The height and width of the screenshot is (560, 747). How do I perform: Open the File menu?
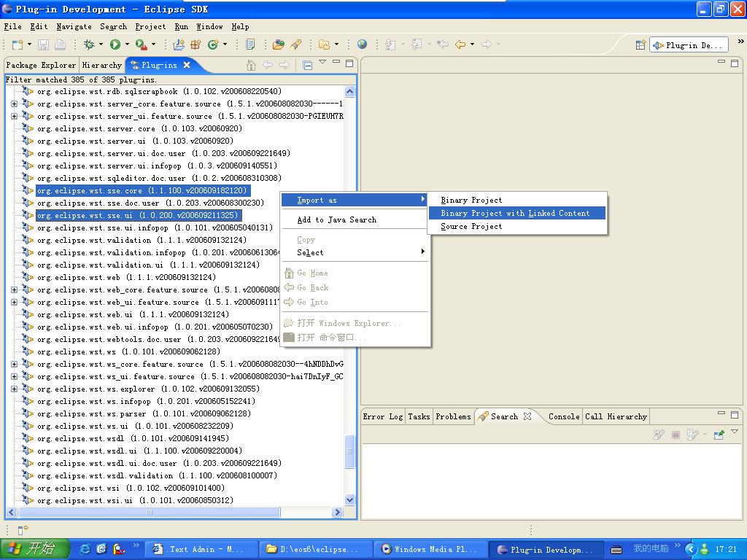pos(13,27)
